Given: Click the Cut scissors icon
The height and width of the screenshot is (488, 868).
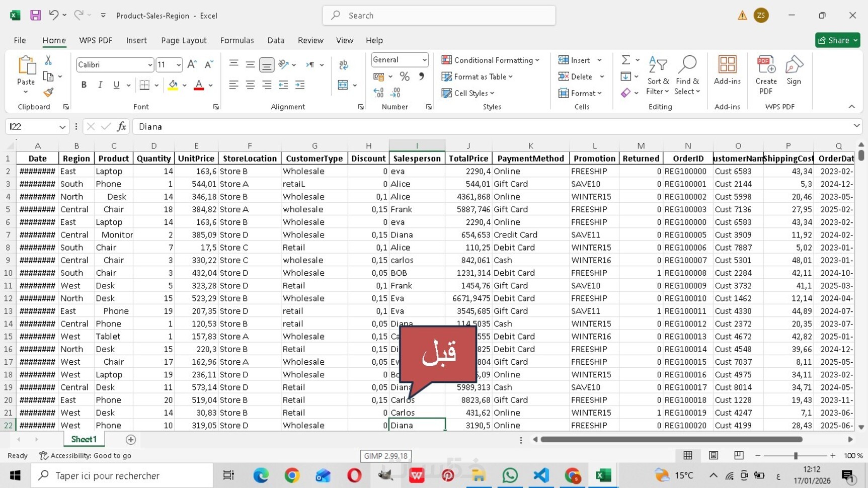Looking at the screenshot, I should point(48,60).
